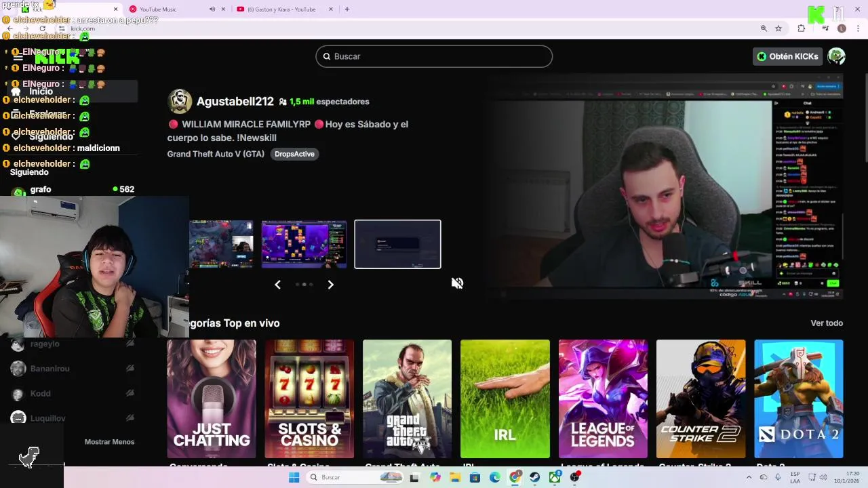
Task: Close the YouTube Music tab
Action: [x=223, y=9]
